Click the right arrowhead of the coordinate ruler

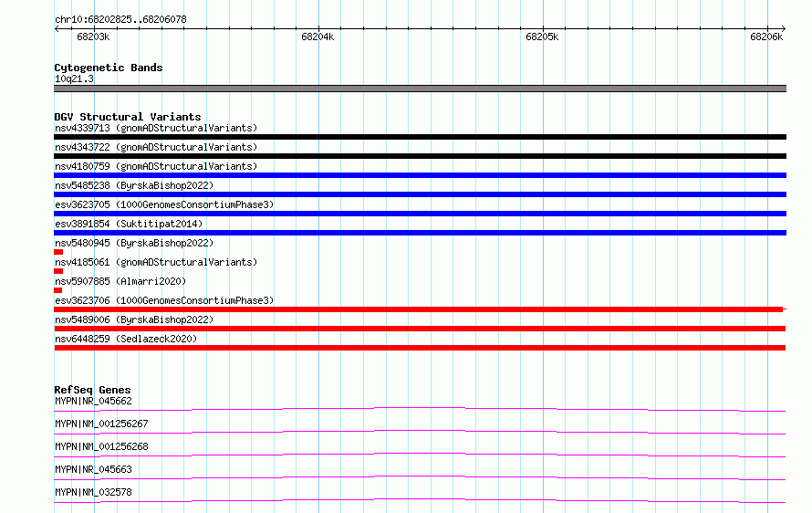coord(784,28)
